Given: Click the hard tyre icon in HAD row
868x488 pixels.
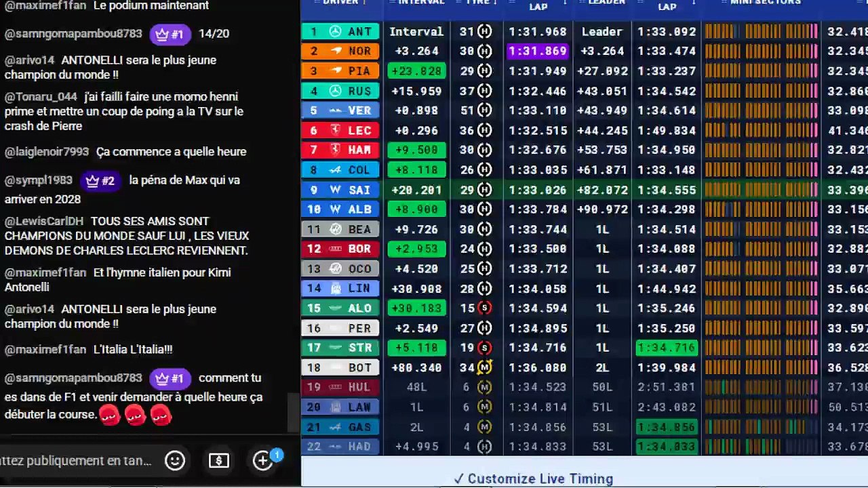Looking at the screenshot, I should click(484, 447).
